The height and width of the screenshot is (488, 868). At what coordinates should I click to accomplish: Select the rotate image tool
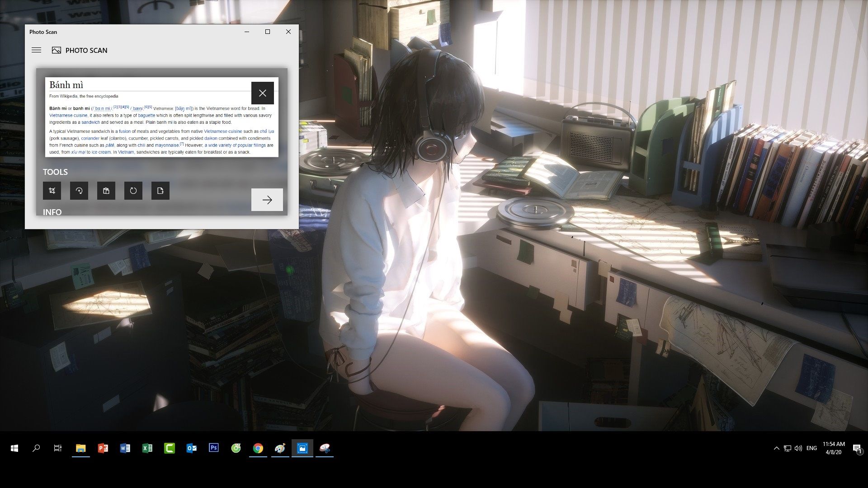(x=79, y=191)
